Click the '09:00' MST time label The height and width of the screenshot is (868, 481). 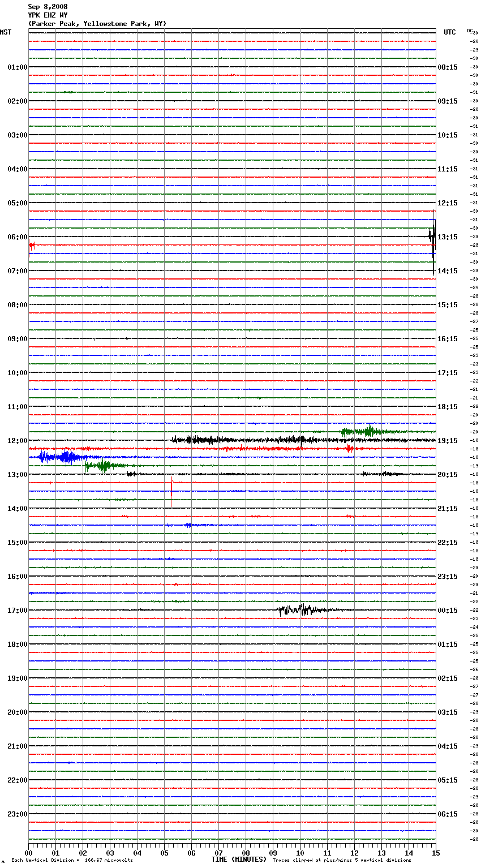tap(18, 339)
